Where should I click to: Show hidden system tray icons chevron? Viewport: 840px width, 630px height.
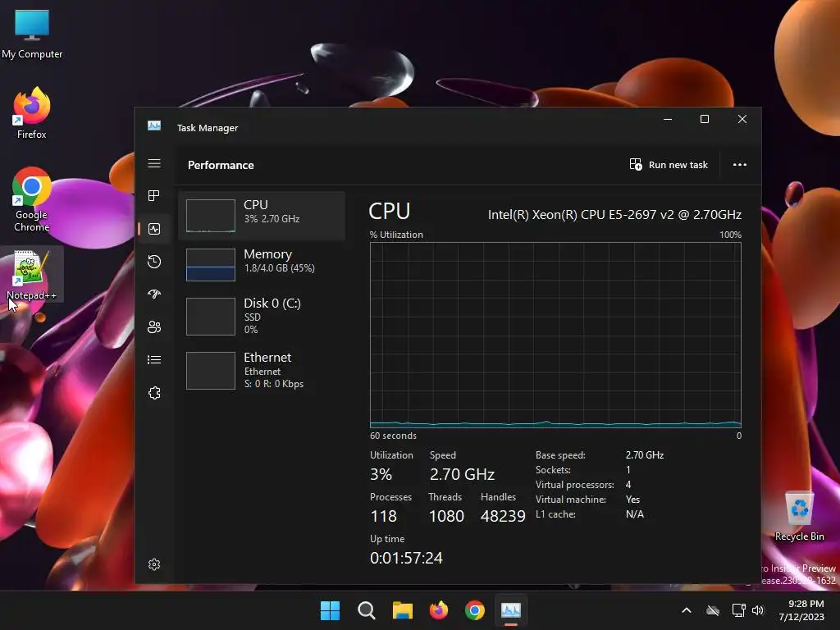(687, 610)
